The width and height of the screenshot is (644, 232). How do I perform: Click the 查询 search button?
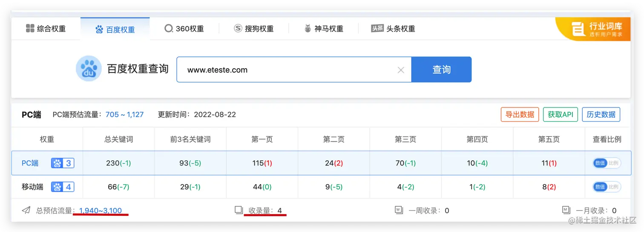[x=441, y=70]
